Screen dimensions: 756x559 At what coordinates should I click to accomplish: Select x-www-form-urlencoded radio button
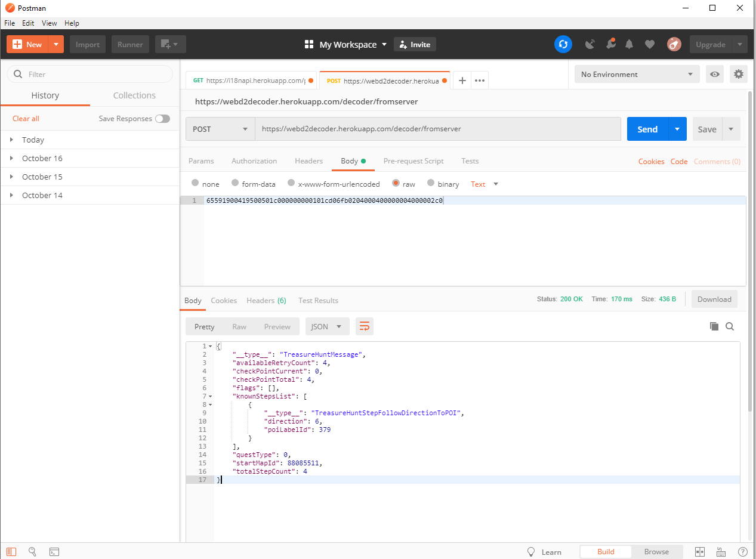tap(291, 183)
